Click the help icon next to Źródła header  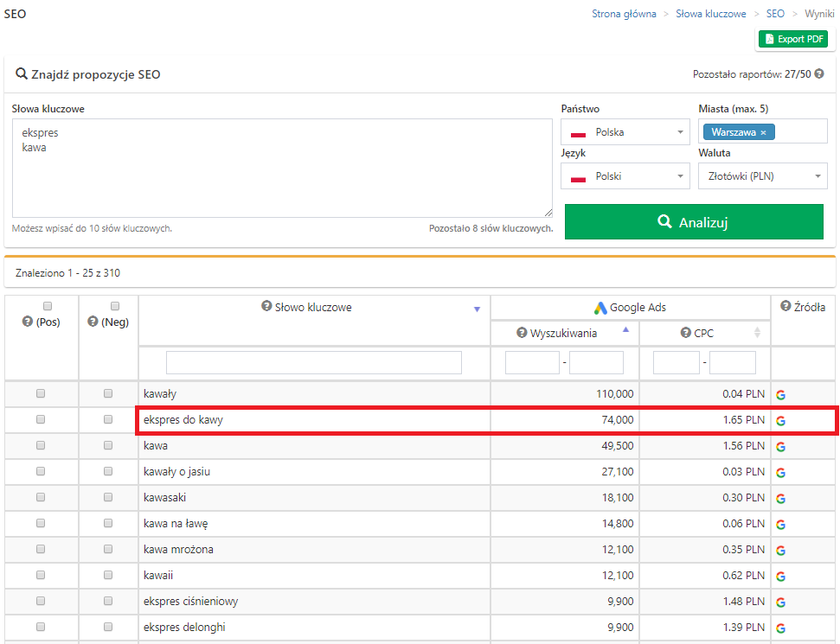pyautogui.click(x=785, y=306)
